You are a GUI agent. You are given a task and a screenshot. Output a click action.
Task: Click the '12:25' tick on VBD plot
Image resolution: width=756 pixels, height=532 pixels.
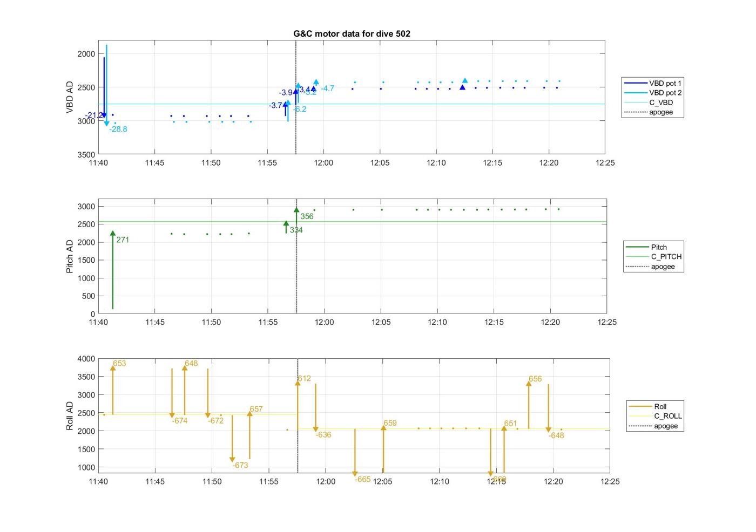click(x=605, y=163)
